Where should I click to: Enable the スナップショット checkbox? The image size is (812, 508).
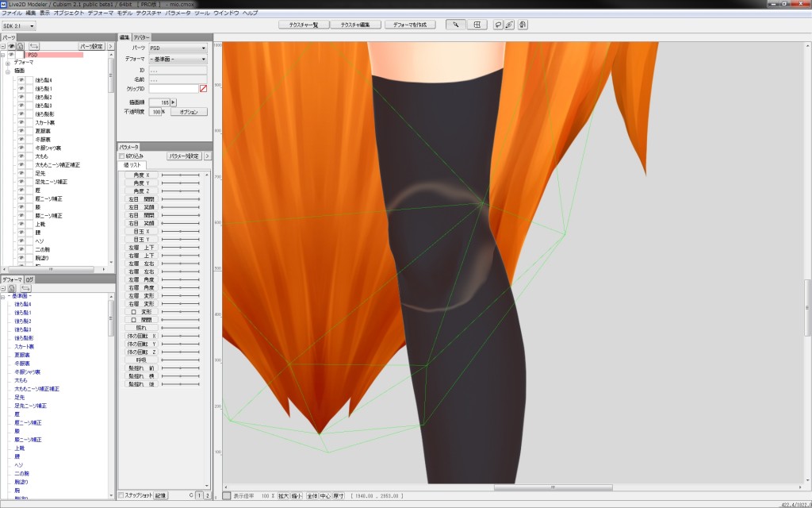pyautogui.click(x=121, y=495)
